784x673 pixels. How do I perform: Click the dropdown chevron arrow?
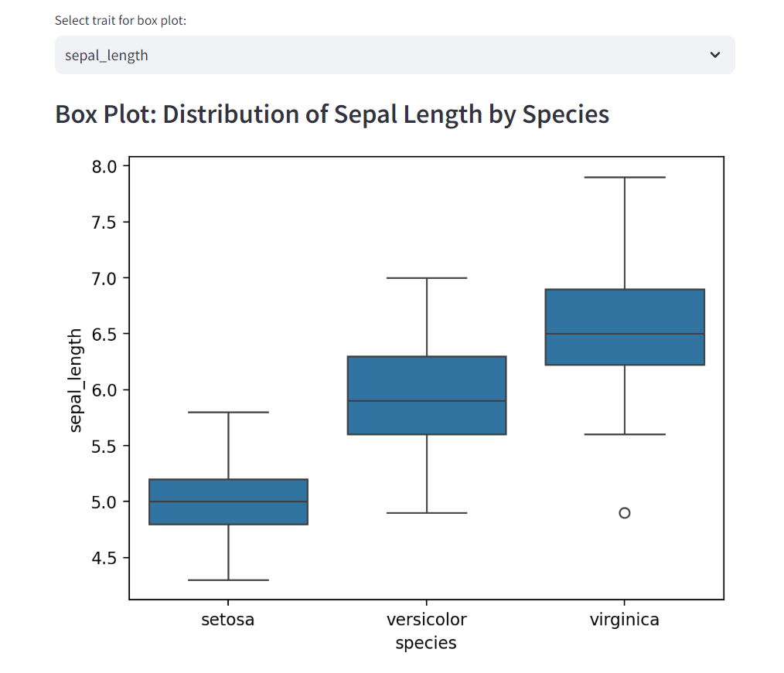pos(715,55)
